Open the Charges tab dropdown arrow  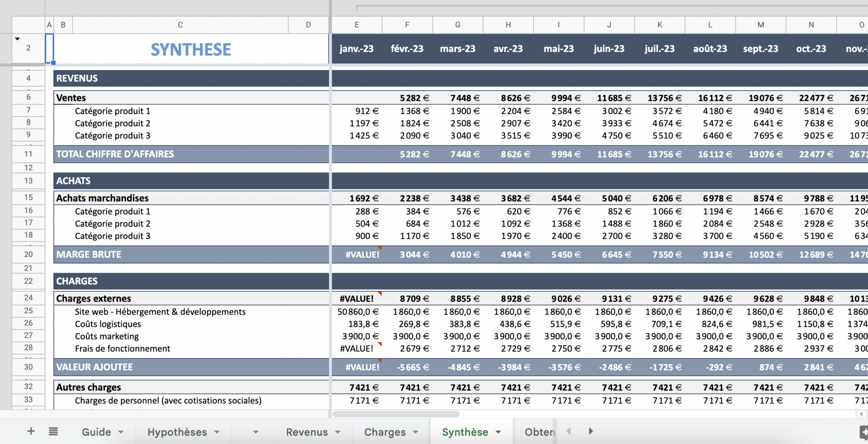(x=416, y=432)
